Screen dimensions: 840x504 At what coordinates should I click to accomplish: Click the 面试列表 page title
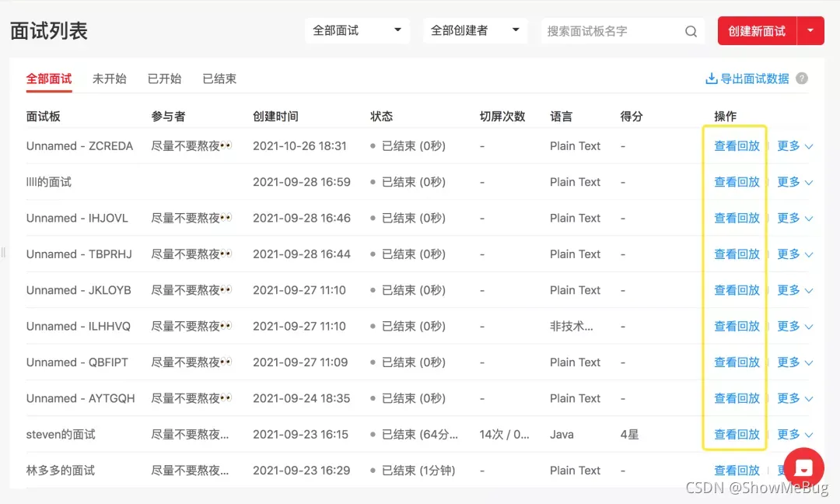tap(49, 30)
